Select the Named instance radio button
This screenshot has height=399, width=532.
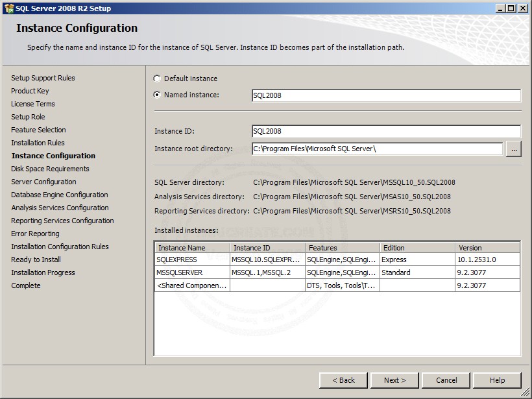157,95
